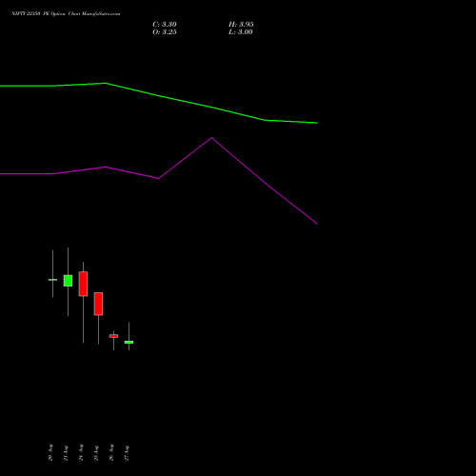Click the low value L: 3.00

(241, 32)
